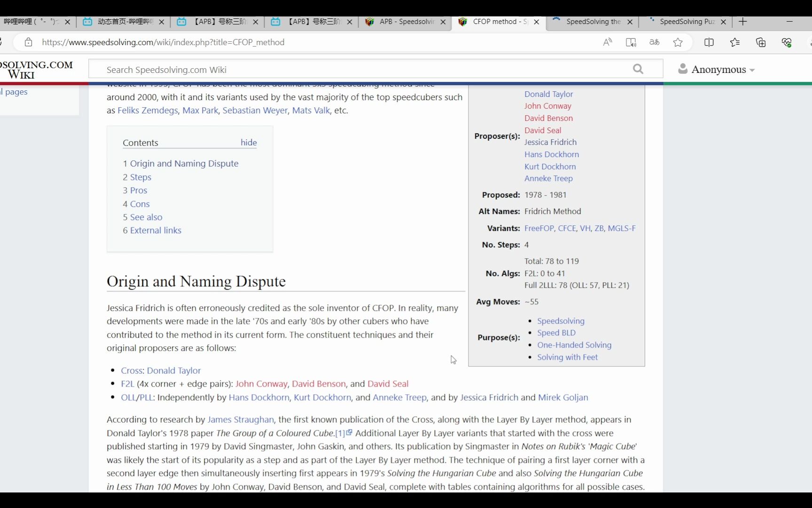Open the Mirek Goljan link

563,397
